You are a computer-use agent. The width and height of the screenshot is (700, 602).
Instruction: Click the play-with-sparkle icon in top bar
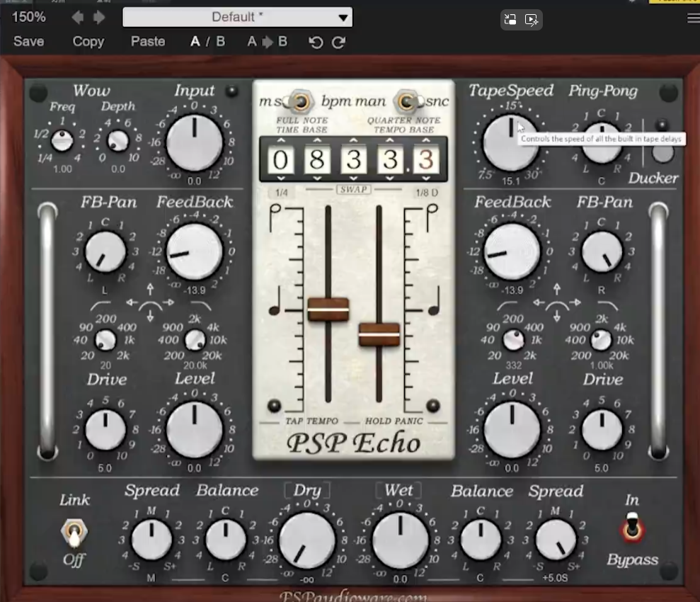532,20
